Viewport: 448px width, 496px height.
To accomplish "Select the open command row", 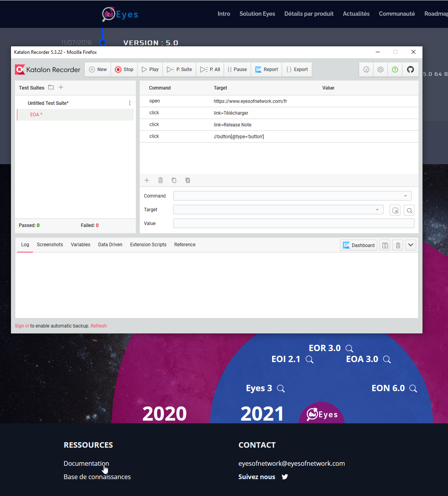I will click(x=279, y=101).
